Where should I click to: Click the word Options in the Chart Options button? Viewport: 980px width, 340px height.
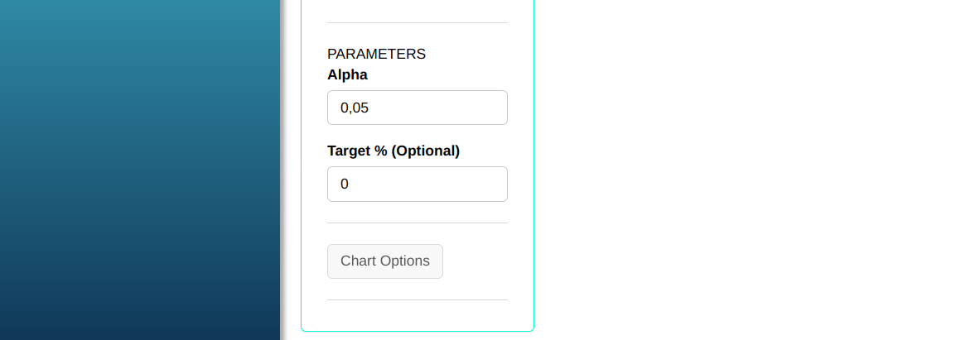[404, 261]
